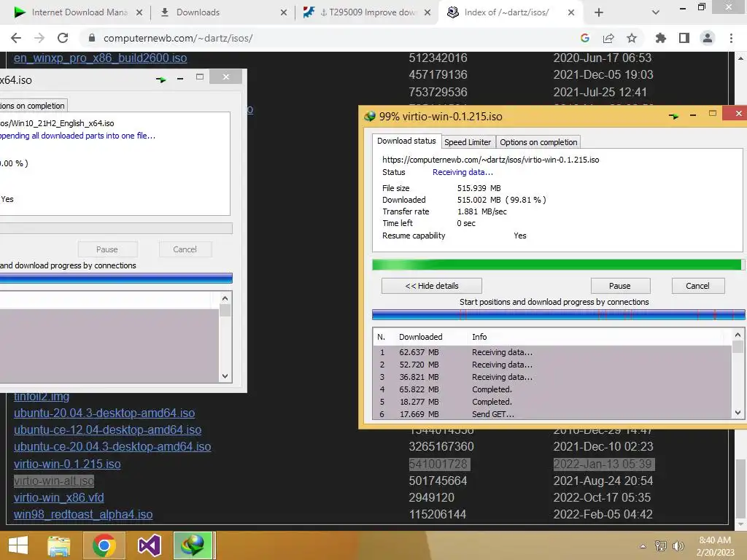Select connection row 4 with 65.822 MB

pos(553,389)
